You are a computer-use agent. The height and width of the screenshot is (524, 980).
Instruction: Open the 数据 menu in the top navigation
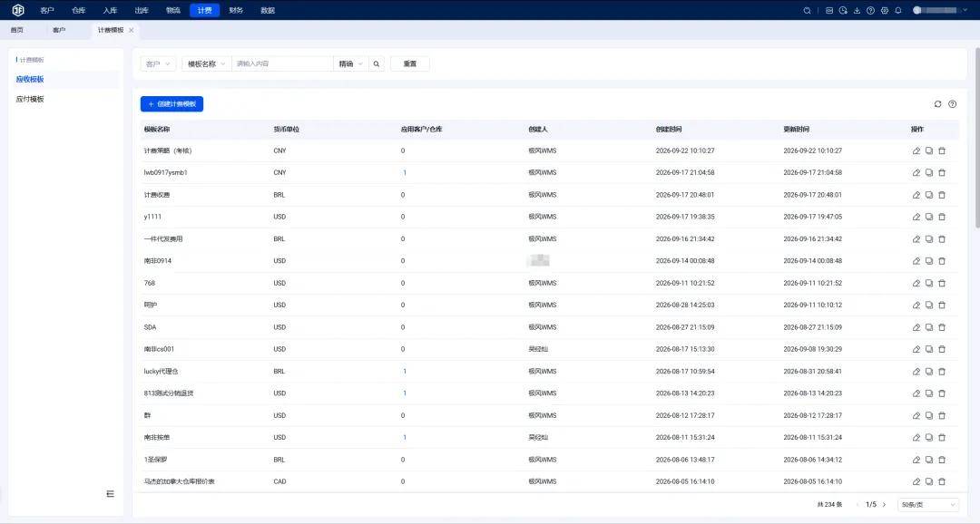coord(268,11)
